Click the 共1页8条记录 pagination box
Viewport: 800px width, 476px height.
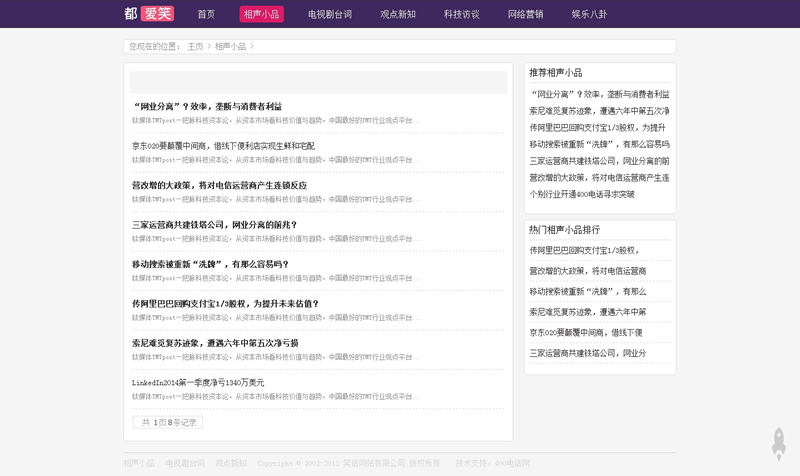tap(168, 423)
